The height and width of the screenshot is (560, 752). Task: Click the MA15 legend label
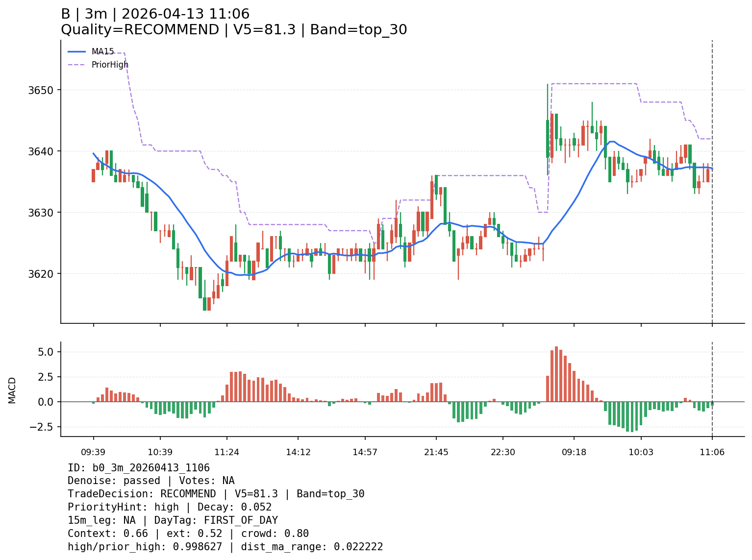(102, 51)
